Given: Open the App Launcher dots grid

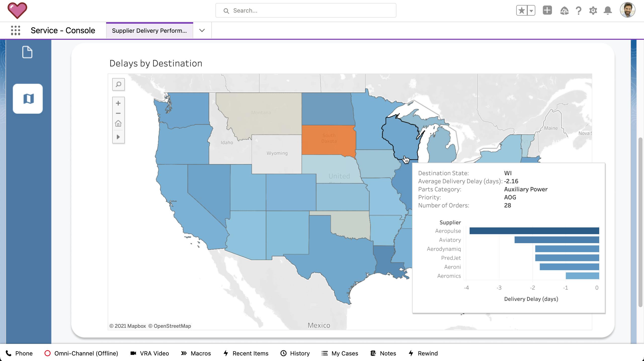Looking at the screenshot, I should pyautogui.click(x=16, y=30).
